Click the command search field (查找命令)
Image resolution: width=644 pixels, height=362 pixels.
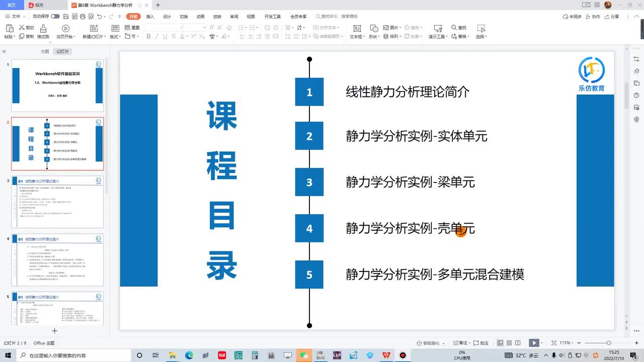click(x=337, y=17)
